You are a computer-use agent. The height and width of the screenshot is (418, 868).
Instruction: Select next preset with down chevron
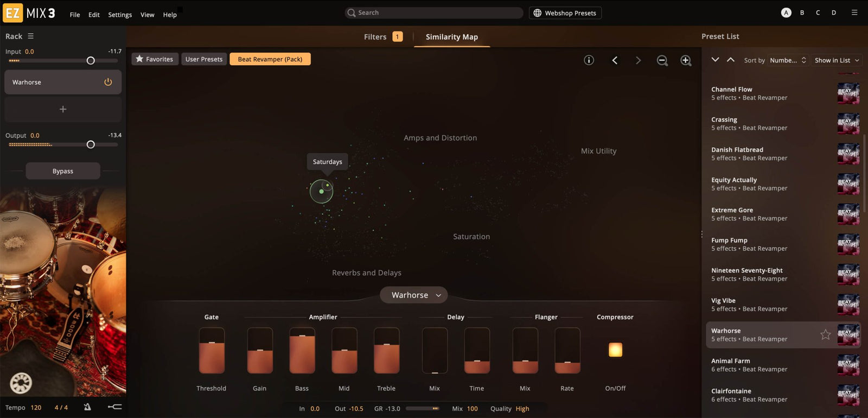click(x=715, y=60)
